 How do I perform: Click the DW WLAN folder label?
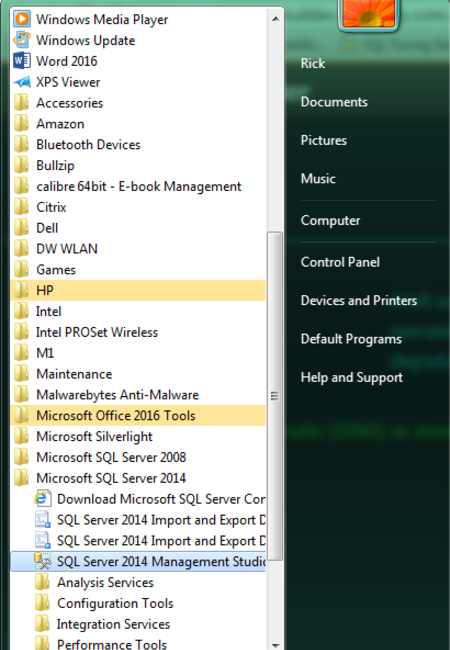click(x=67, y=248)
